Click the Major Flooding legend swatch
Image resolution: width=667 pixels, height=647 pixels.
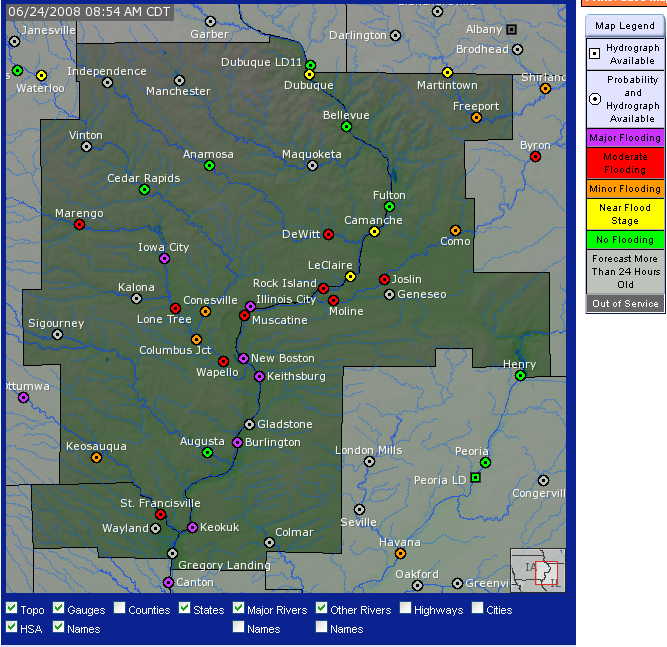625,138
